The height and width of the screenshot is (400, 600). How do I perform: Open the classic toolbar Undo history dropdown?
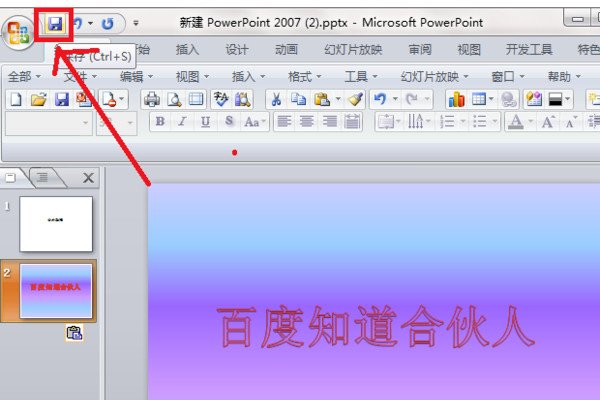pyautogui.click(x=395, y=100)
